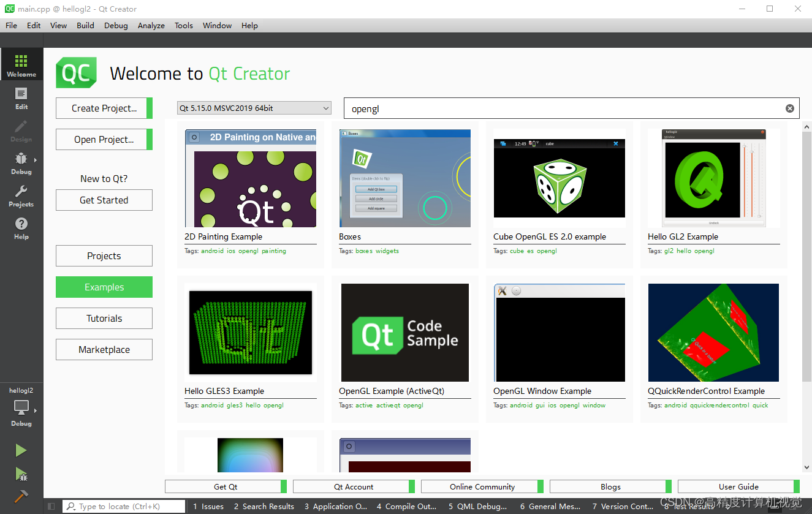Screen dimensions: 812x514
Task: Open Help mode with the question mark icon
Action: (21, 227)
